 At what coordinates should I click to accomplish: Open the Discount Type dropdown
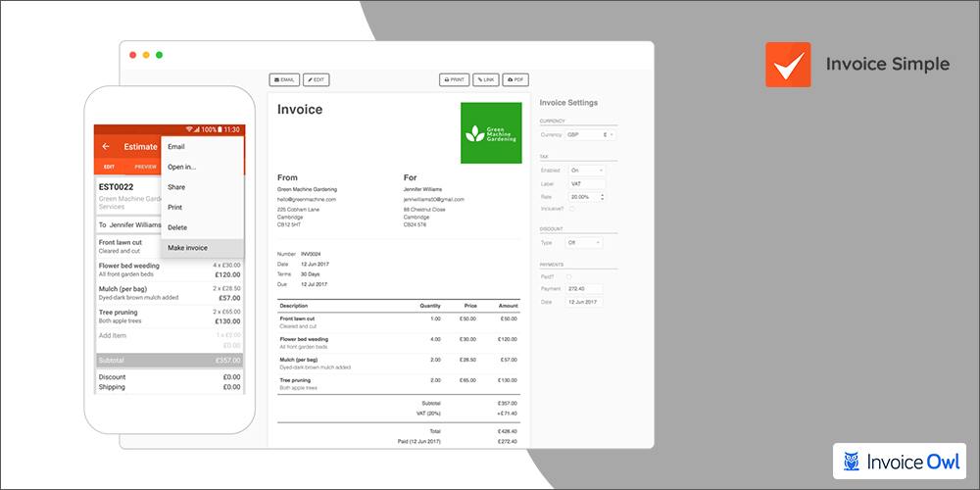pos(586,242)
